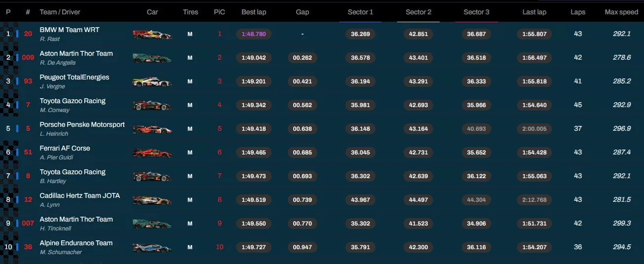Click Sector 3 time 40.693

coord(476,129)
